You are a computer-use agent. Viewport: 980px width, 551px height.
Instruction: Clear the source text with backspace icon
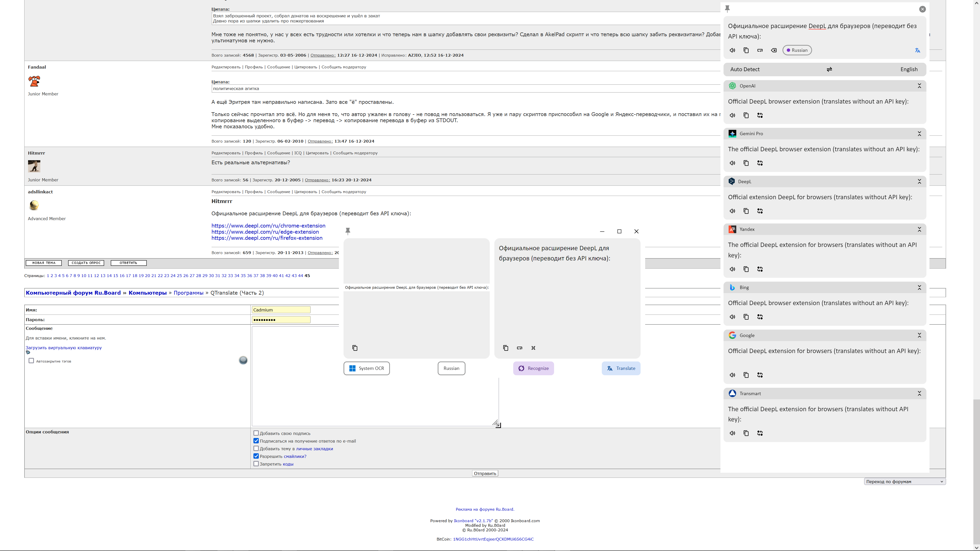(x=774, y=50)
